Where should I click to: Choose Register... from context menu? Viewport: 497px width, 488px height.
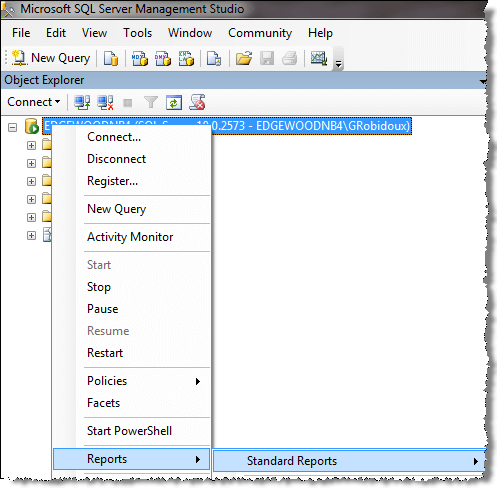point(131,181)
